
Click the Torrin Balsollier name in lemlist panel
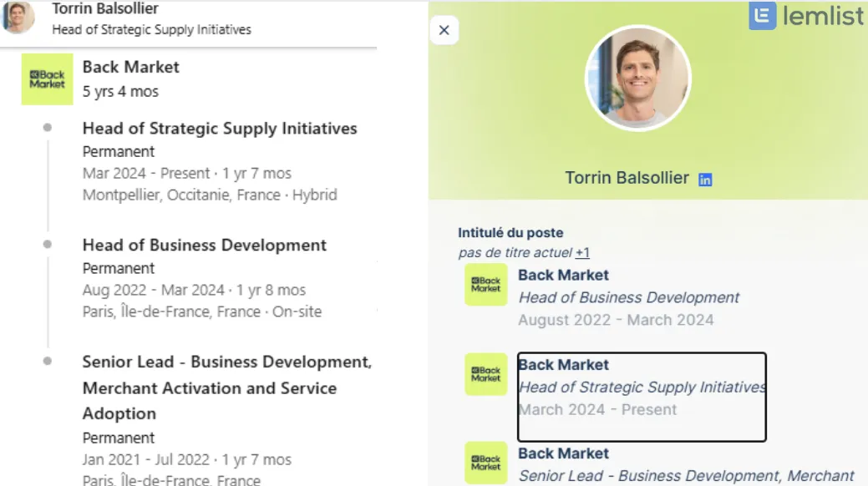pos(627,178)
